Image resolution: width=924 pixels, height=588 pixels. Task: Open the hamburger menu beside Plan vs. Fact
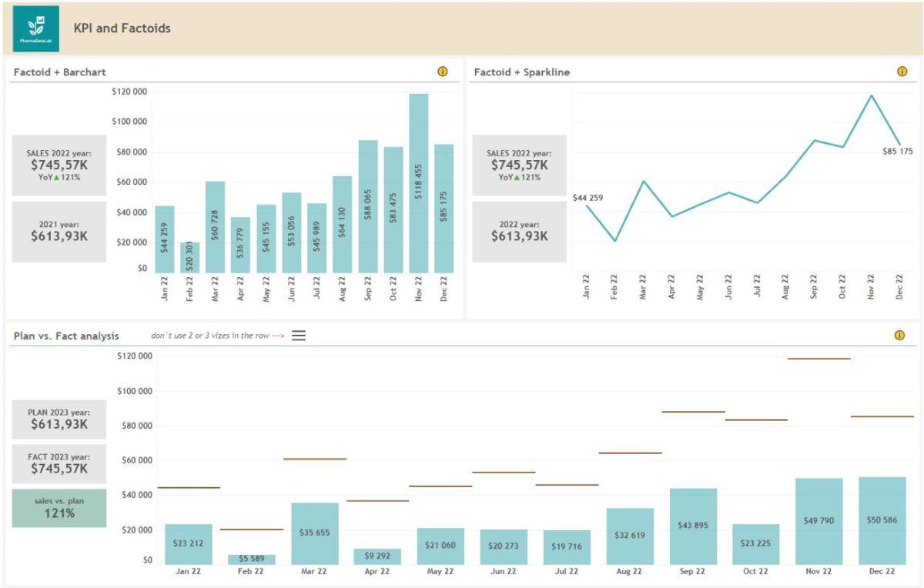[x=299, y=336]
